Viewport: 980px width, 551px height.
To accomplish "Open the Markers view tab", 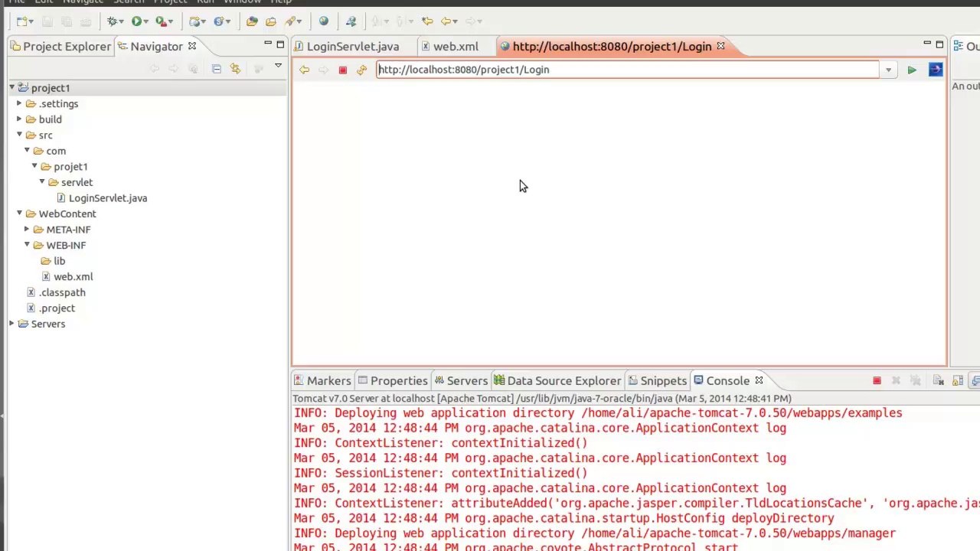I will [322, 380].
